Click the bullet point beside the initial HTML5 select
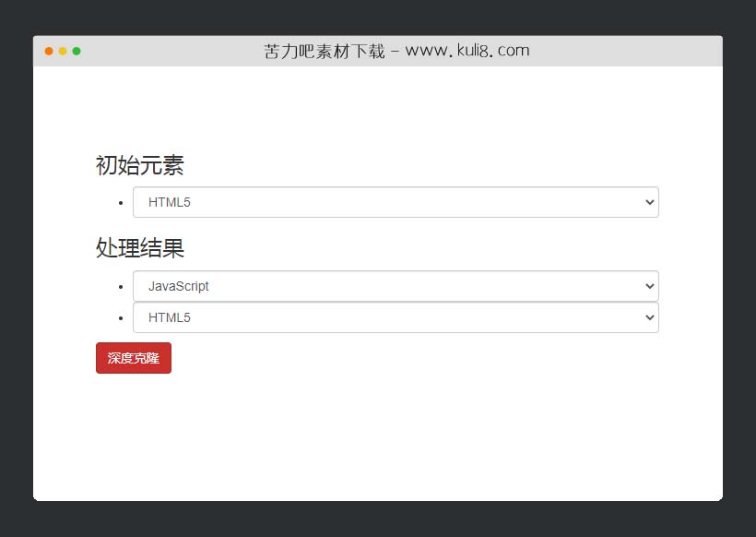Image resolution: width=756 pixels, height=537 pixels. 121,202
